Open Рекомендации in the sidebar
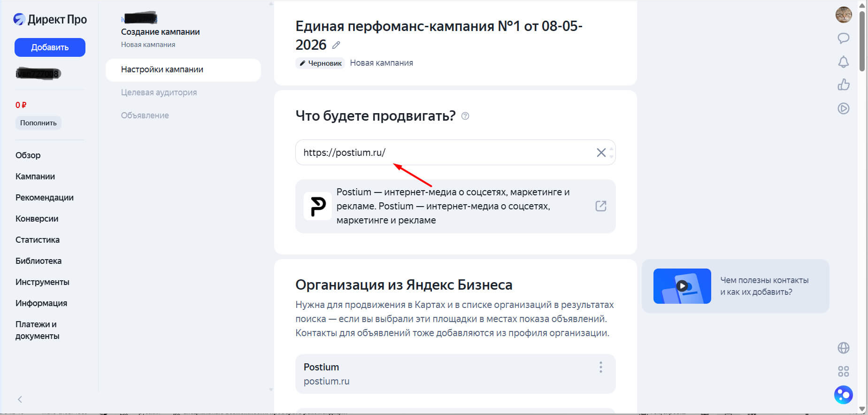This screenshot has width=868, height=415. 45,198
